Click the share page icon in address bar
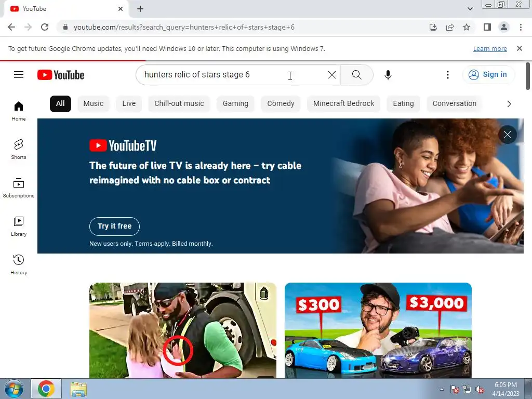The height and width of the screenshot is (399, 532). coord(450,27)
